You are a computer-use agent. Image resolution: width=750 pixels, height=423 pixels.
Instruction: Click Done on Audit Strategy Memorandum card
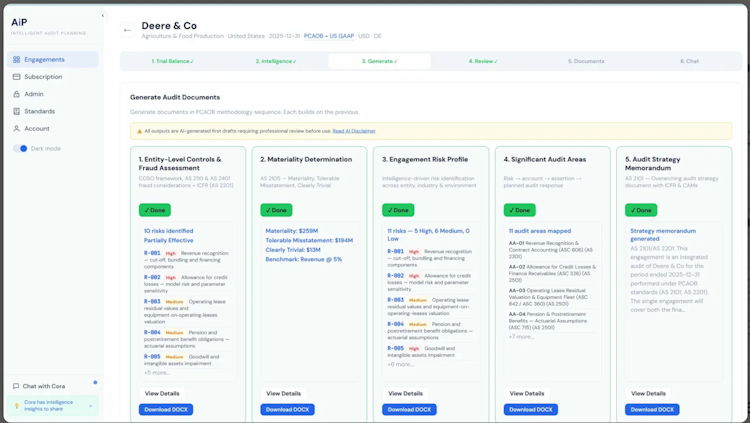click(x=641, y=210)
